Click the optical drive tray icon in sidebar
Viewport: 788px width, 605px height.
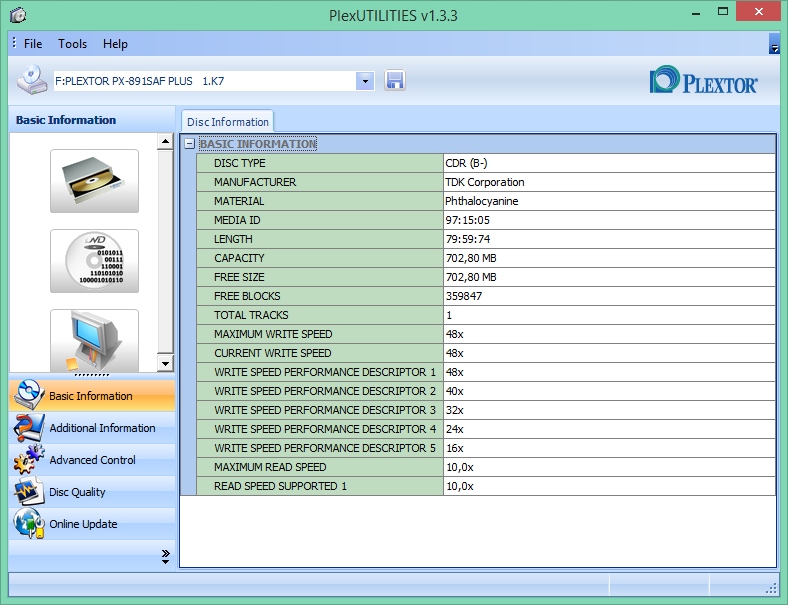(x=94, y=181)
